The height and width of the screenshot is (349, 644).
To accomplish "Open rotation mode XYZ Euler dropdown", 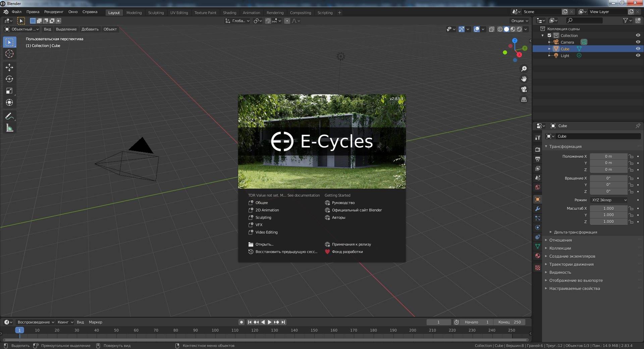I will click(609, 200).
